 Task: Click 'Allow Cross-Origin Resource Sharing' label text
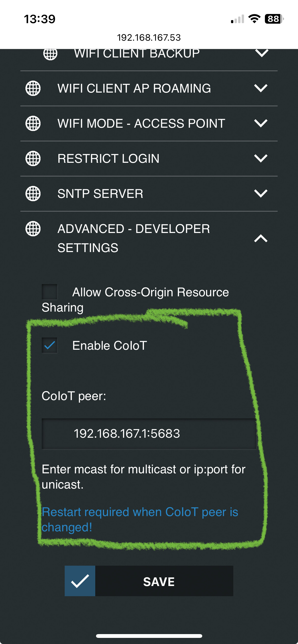pyautogui.click(x=135, y=300)
